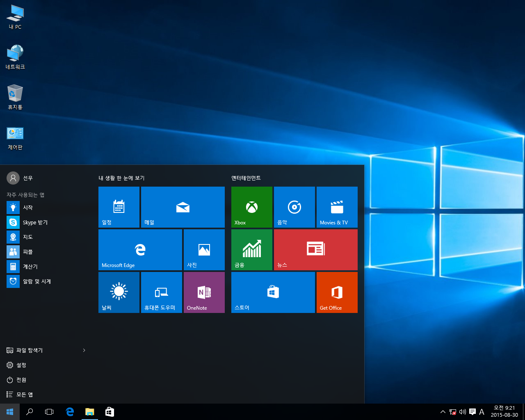The image size is (525, 420).
Task: Open the 사진 photos tile
Action: [204, 250]
